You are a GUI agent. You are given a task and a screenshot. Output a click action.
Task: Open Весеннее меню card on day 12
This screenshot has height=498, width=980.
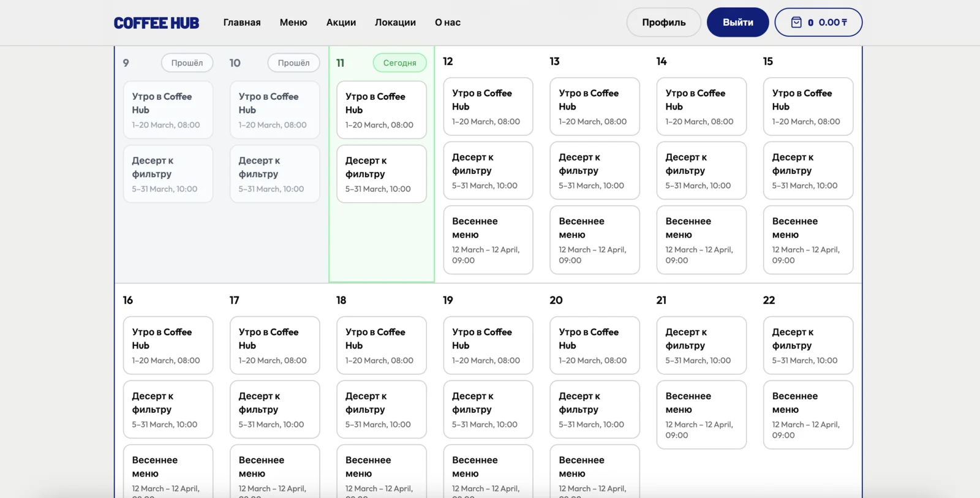coord(488,240)
